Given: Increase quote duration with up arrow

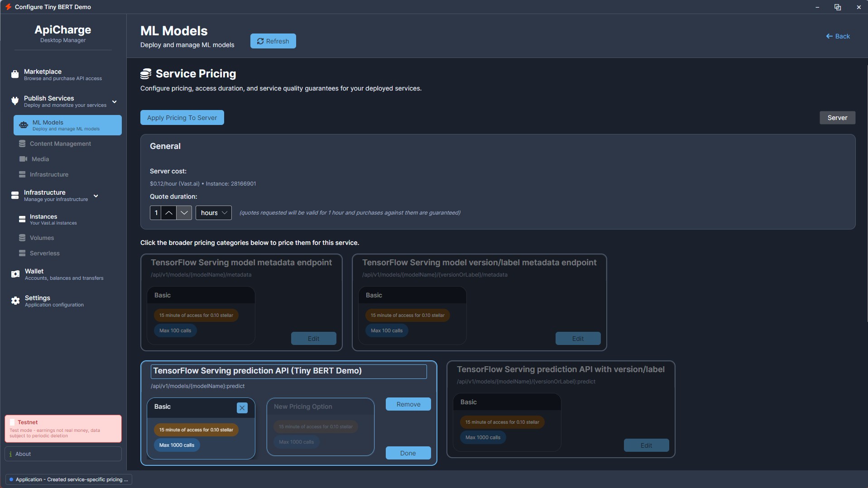Looking at the screenshot, I should pyautogui.click(x=168, y=213).
